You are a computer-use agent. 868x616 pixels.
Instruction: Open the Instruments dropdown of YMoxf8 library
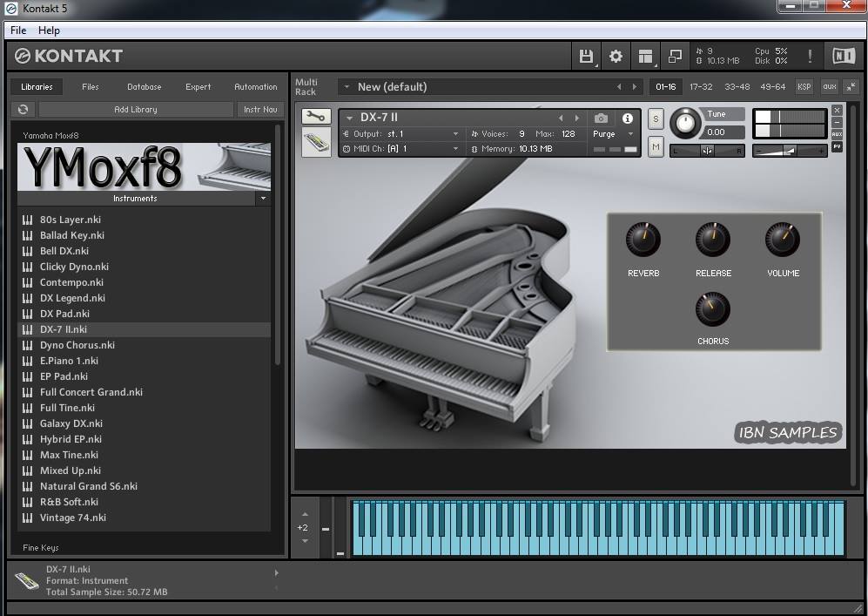click(x=264, y=199)
